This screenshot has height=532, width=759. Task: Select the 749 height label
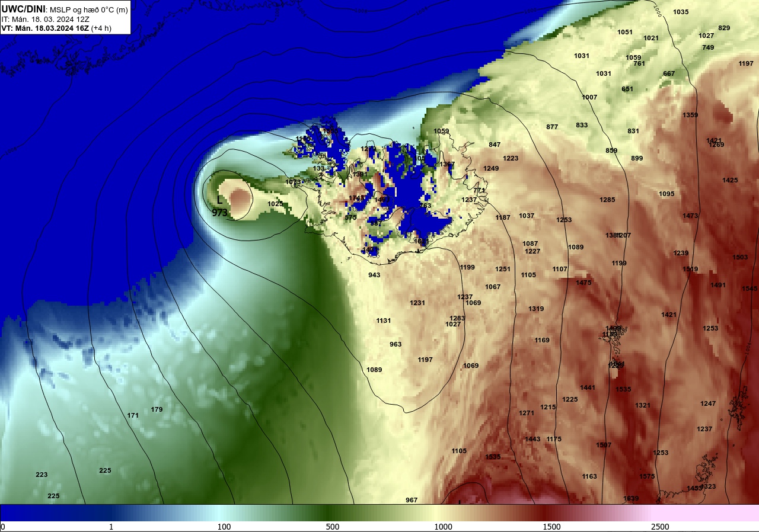coord(708,47)
